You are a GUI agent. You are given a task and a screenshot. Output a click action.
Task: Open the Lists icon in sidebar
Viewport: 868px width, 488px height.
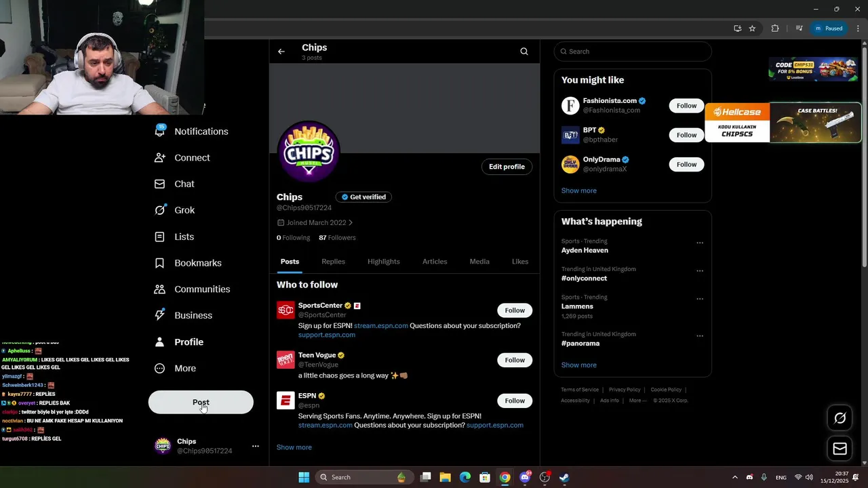[x=159, y=237]
